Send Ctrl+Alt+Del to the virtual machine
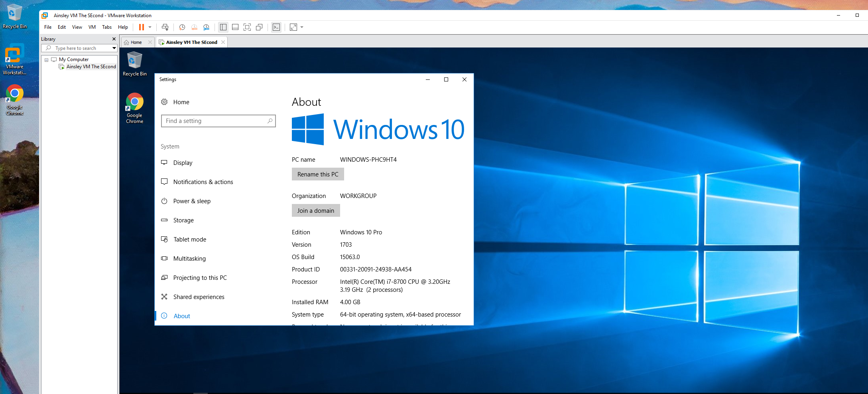The width and height of the screenshot is (868, 394). [x=165, y=27]
